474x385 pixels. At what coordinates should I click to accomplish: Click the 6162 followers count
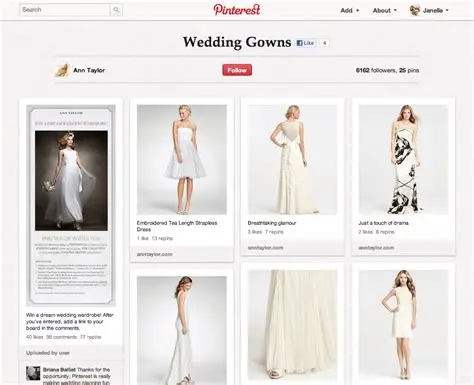point(376,70)
